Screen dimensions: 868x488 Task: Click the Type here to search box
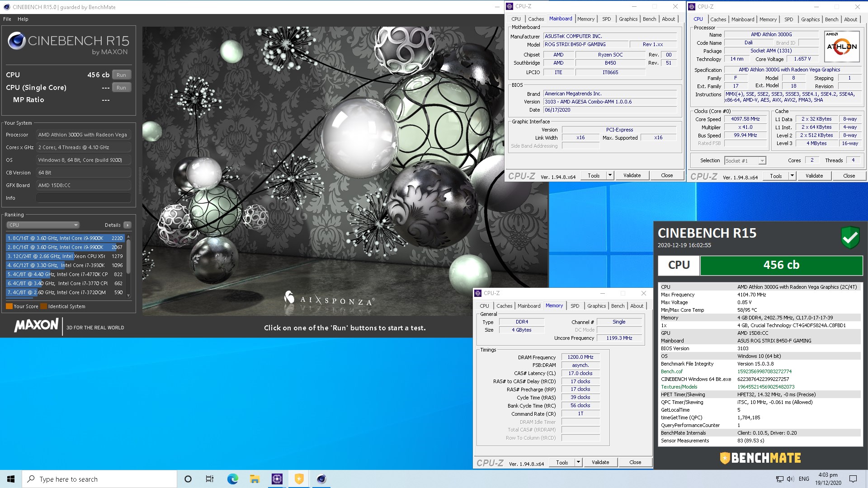99,479
